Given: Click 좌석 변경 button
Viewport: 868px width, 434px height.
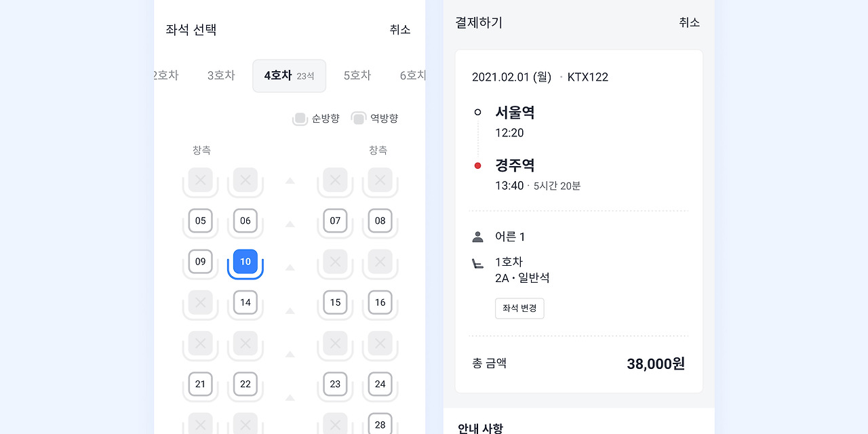Looking at the screenshot, I should click(519, 309).
